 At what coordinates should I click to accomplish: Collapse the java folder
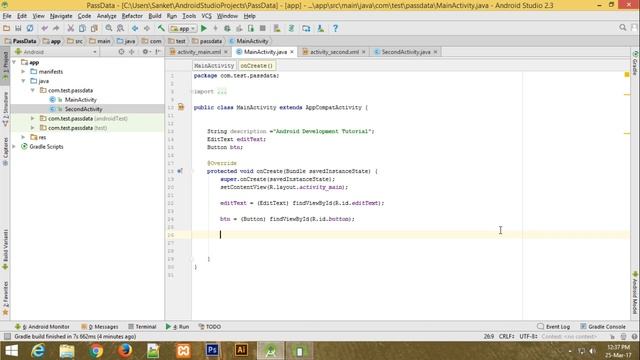pos(23,81)
